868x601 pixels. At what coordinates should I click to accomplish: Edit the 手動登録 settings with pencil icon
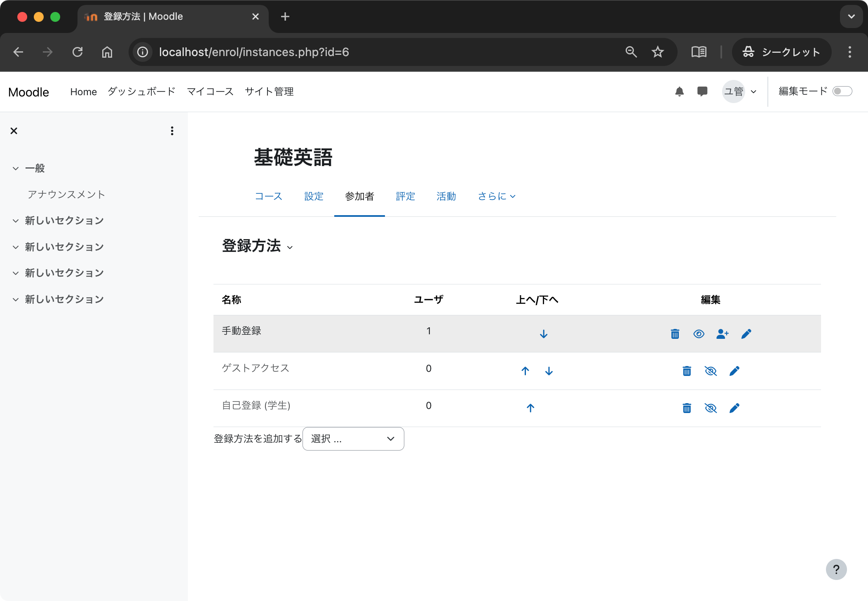point(747,334)
